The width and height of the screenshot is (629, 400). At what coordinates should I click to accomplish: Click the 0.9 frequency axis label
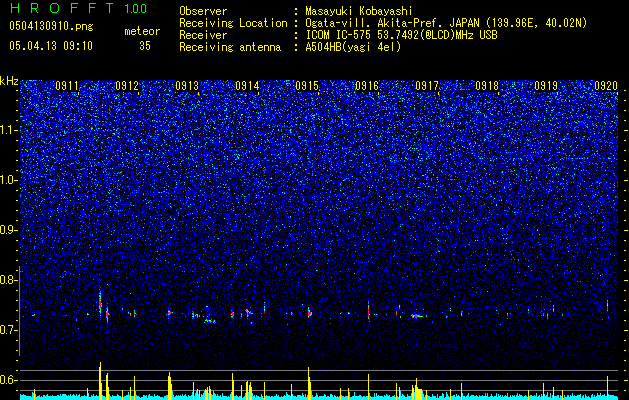8,230
